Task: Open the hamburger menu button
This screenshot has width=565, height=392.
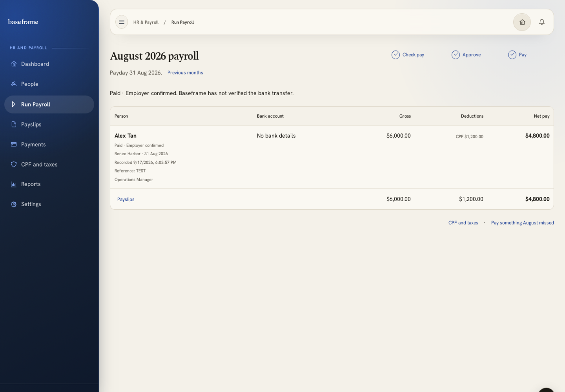Action: (122, 22)
